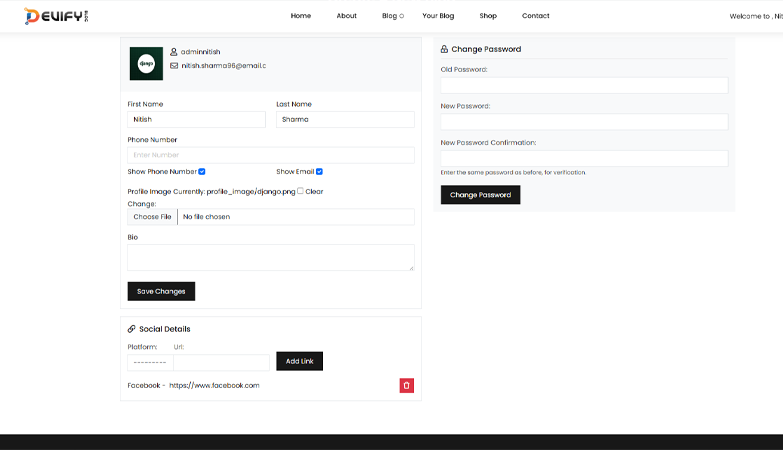This screenshot has width=783, height=450.
Task: Go to the Shop menu item
Action: tap(488, 16)
